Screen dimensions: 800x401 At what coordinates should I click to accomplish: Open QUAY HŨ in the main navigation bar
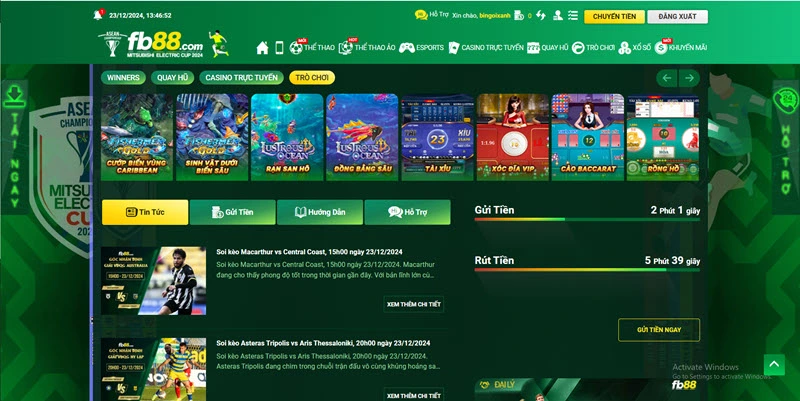(x=547, y=47)
